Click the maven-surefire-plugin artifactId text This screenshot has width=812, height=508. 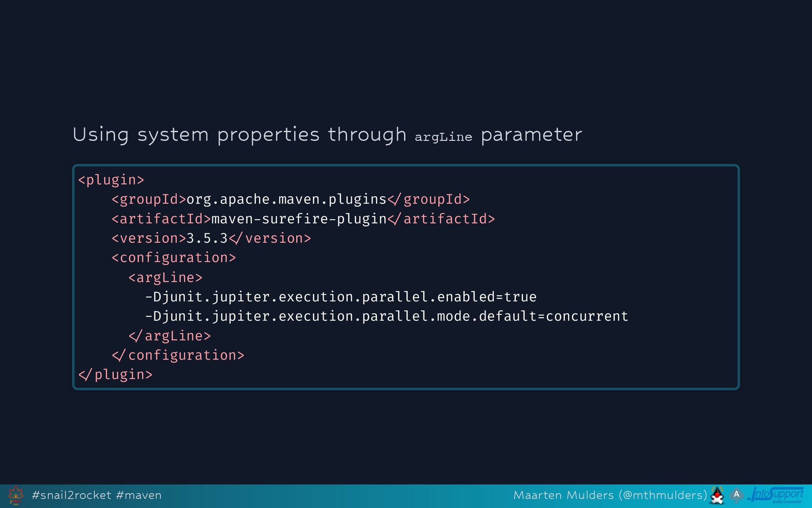pos(299,219)
